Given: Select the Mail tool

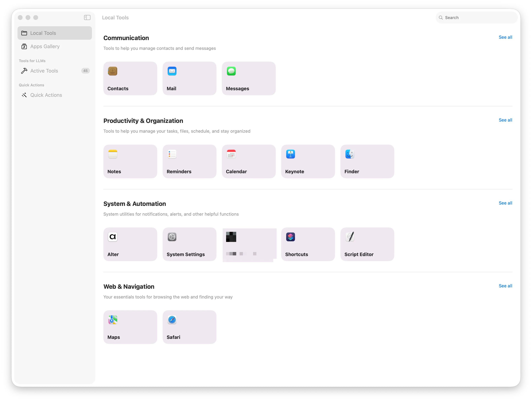Looking at the screenshot, I should click(190, 78).
